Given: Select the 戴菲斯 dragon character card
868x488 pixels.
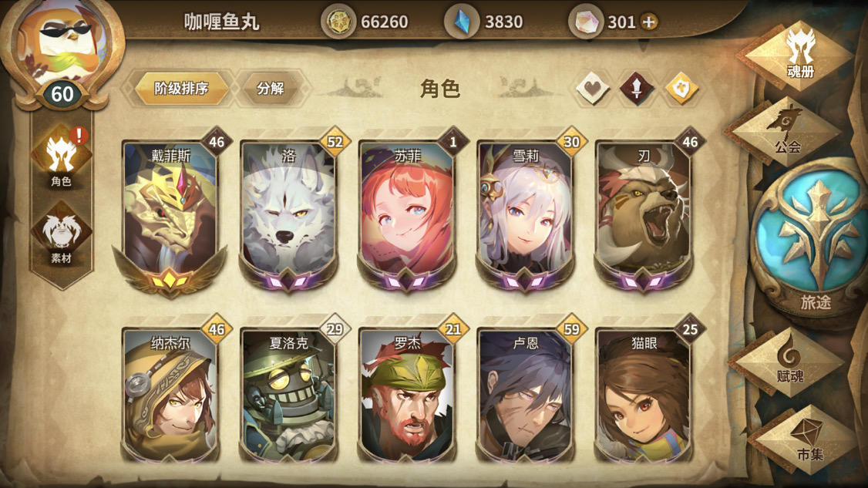Looking at the screenshot, I should pyautogui.click(x=170, y=214).
